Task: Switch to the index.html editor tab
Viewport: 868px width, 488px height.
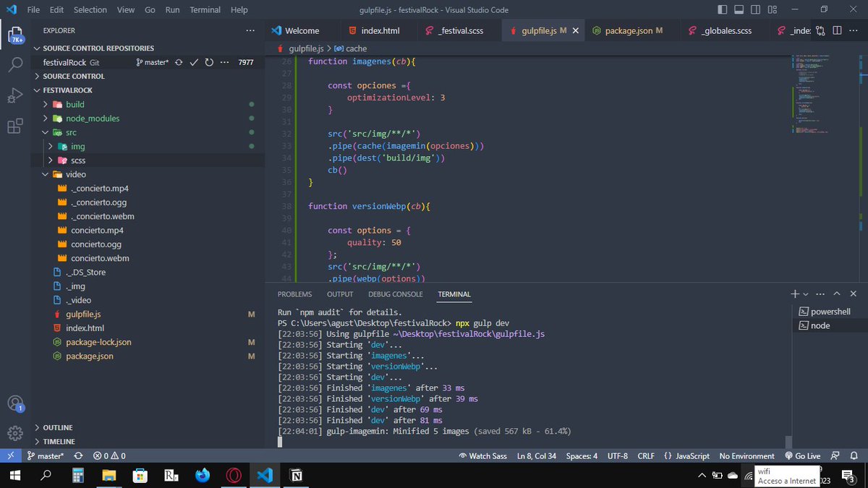Action: pyautogui.click(x=380, y=31)
